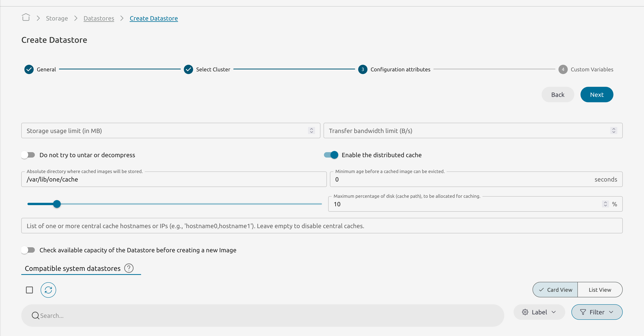
Task: Click the search magnifier icon
Action: 35,315
